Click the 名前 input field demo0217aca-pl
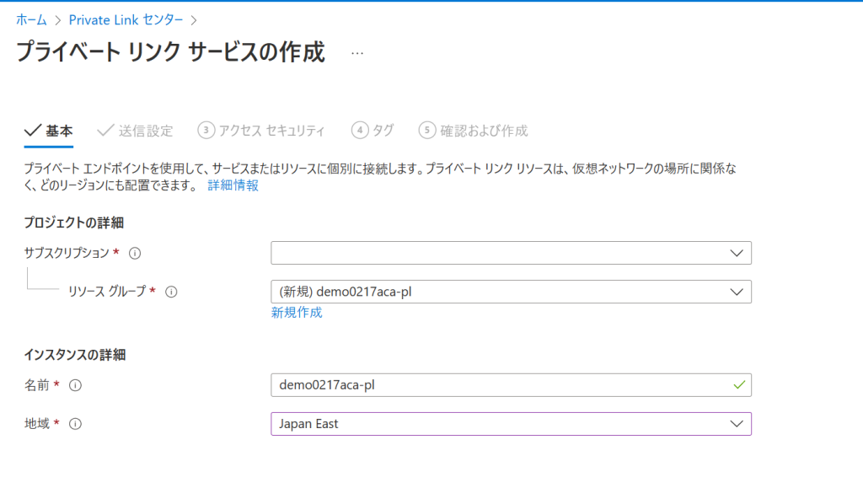The image size is (863, 504). (511, 385)
